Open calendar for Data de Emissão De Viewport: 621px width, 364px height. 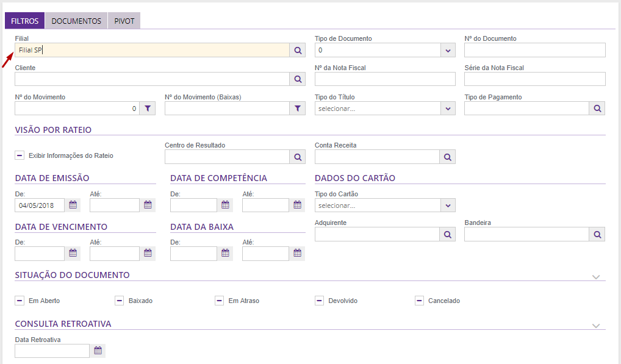tap(73, 205)
